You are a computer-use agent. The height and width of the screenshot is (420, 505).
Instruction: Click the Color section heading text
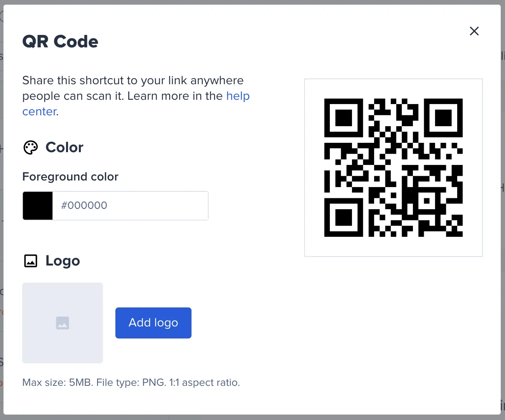64,148
